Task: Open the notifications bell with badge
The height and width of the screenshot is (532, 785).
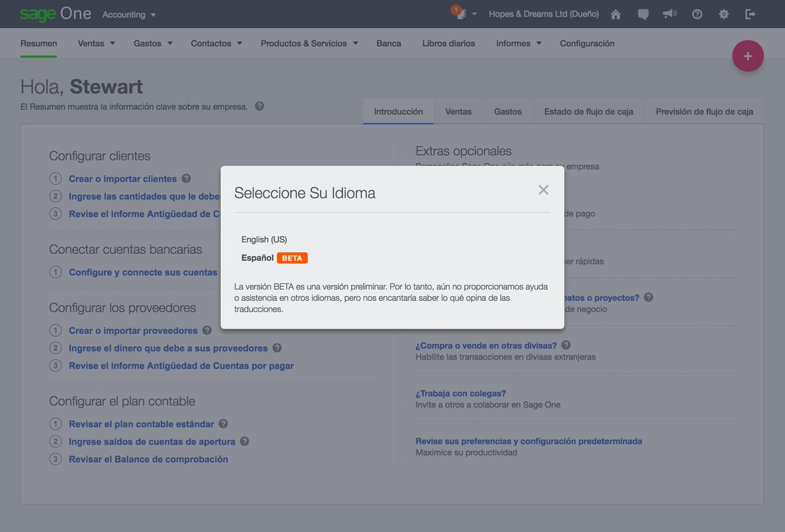Action: tap(460, 12)
